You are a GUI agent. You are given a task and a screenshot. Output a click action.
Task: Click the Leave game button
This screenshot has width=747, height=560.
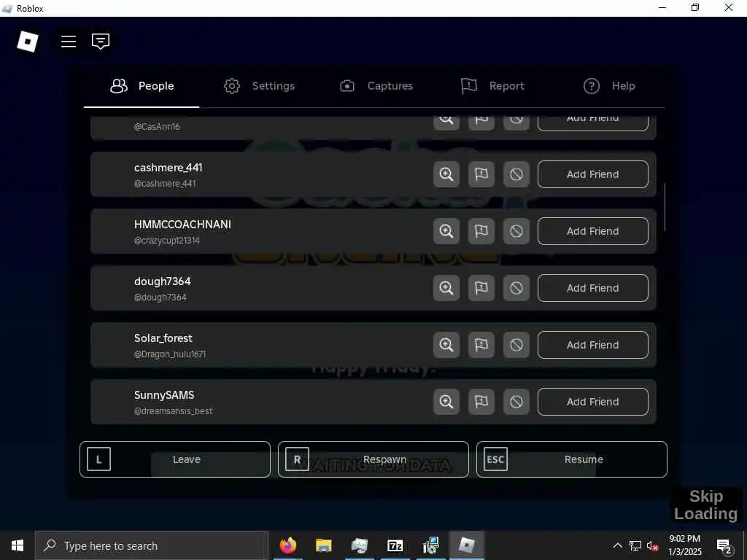[x=175, y=459]
